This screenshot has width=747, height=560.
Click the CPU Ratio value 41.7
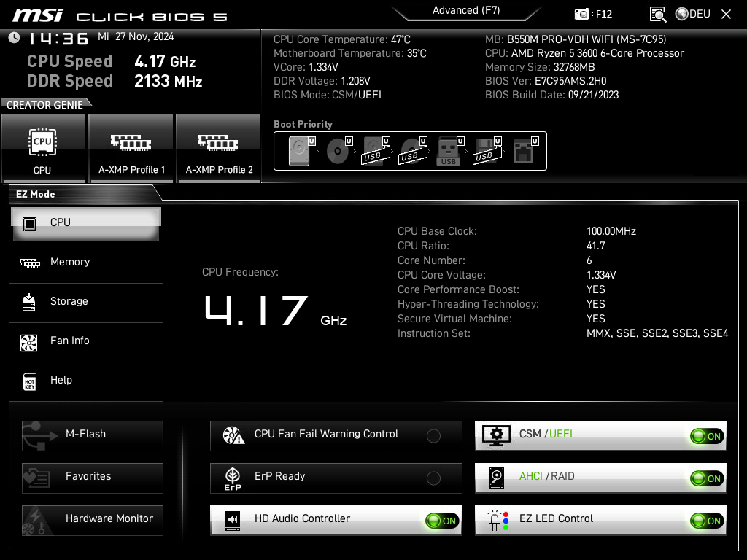coord(596,246)
